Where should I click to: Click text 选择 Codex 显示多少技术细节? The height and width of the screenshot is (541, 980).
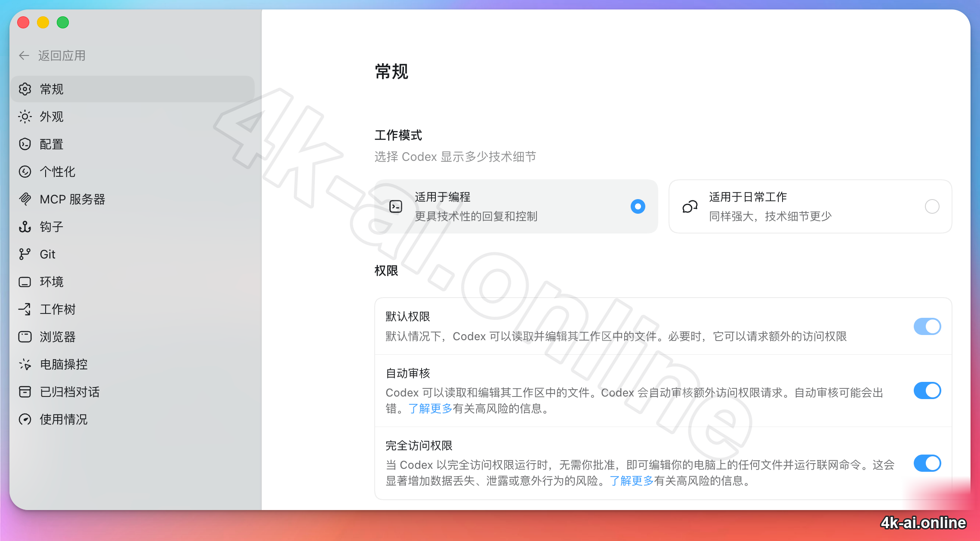pyautogui.click(x=455, y=157)
